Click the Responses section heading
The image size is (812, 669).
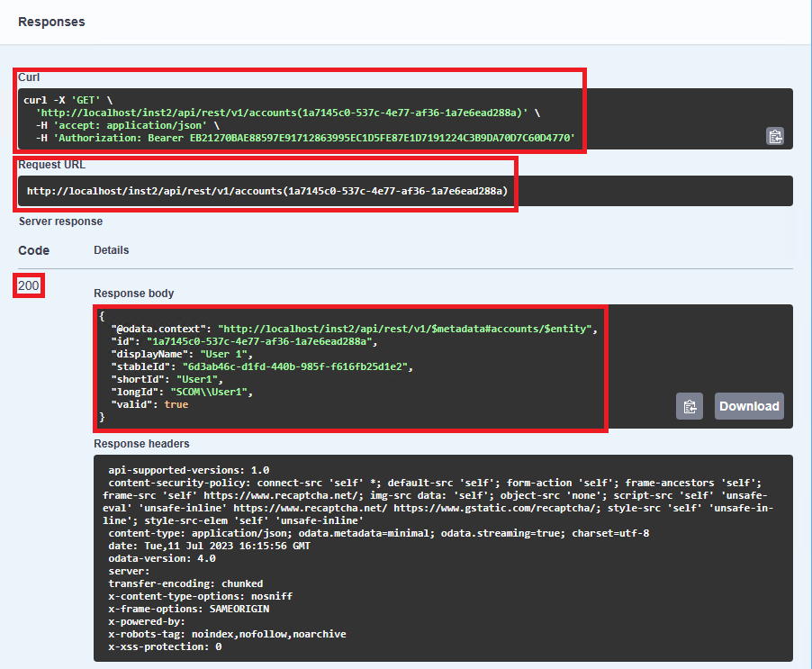pos(51,22)
